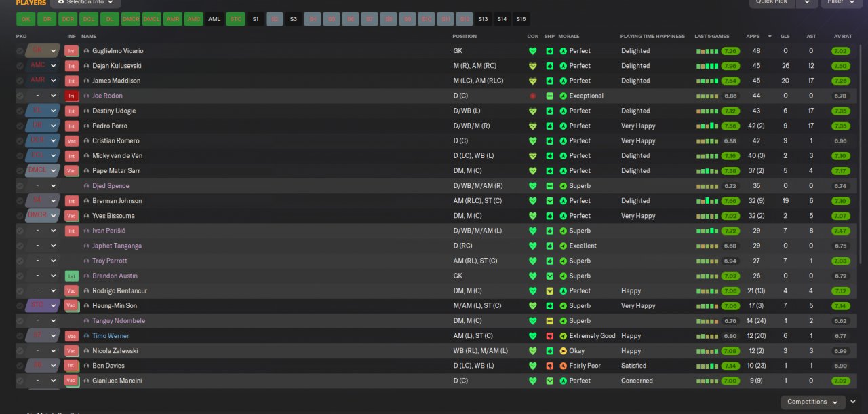Select the DMCR position slot
The width and height of the screenshot is (868, 414).
[130, 19]
